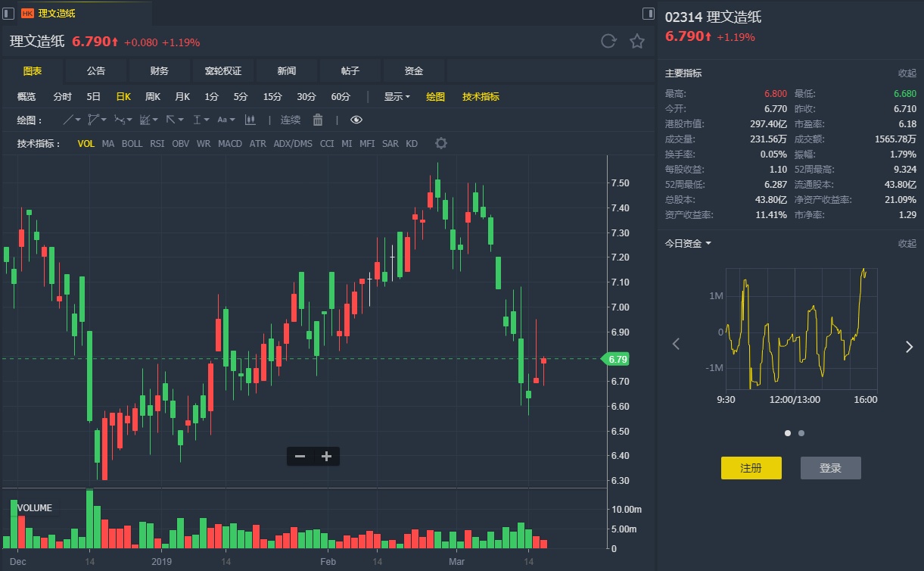Select the 周K chart period
The height and width of the screenshot is (571, 924).
[153, 96]
